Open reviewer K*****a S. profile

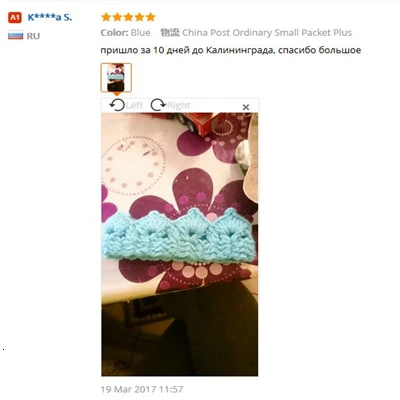click(50, 17)
